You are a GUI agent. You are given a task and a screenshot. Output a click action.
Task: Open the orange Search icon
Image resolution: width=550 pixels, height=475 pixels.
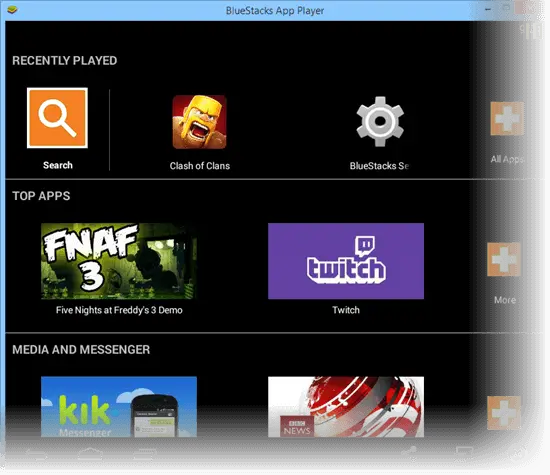pyautogui.click(x=57, y=118)
